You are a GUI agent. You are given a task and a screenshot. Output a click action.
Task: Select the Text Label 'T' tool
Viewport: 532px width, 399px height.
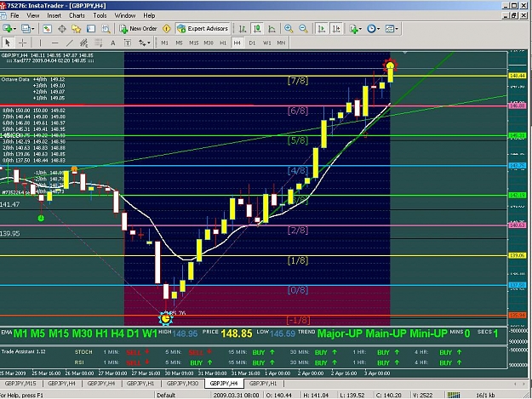coord(128,43)
